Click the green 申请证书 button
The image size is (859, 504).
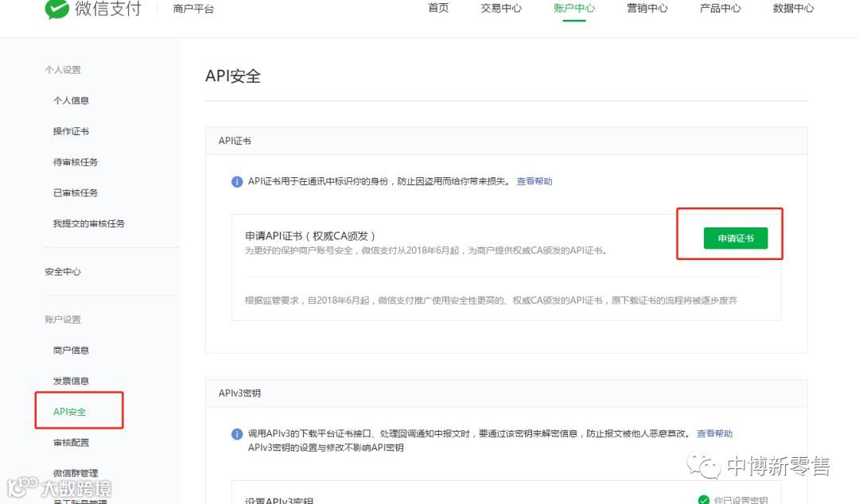click(x=736, y=238)
